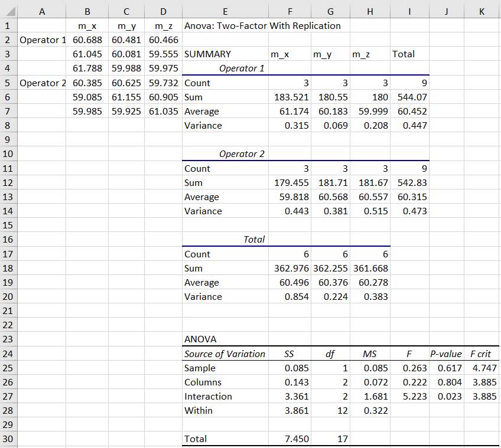
Task: Select column B header
Action: coord(87,11)
